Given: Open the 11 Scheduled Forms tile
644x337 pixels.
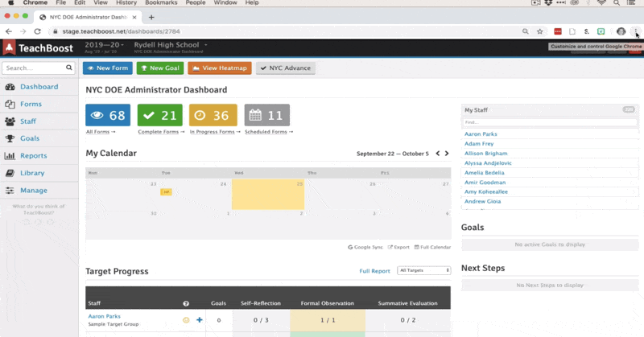Looking at the screenshot, I should click(267, 115).
